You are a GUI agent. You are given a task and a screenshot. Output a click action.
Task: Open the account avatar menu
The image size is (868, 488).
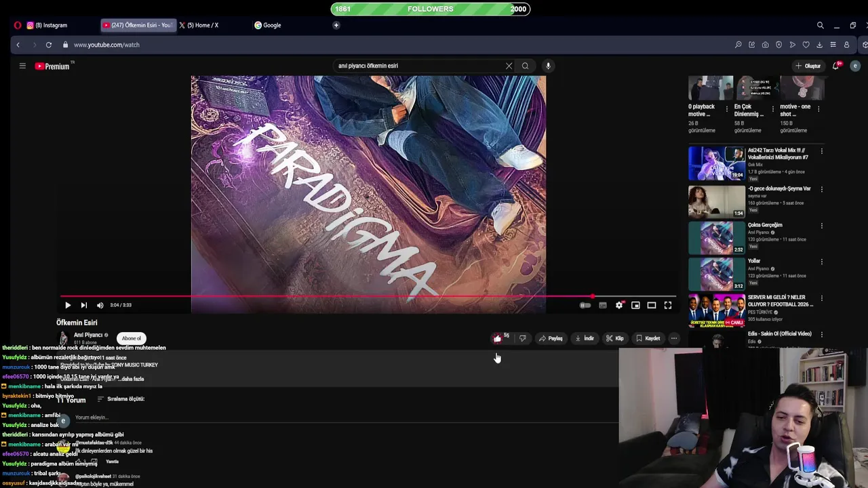(x=855, y=66)
